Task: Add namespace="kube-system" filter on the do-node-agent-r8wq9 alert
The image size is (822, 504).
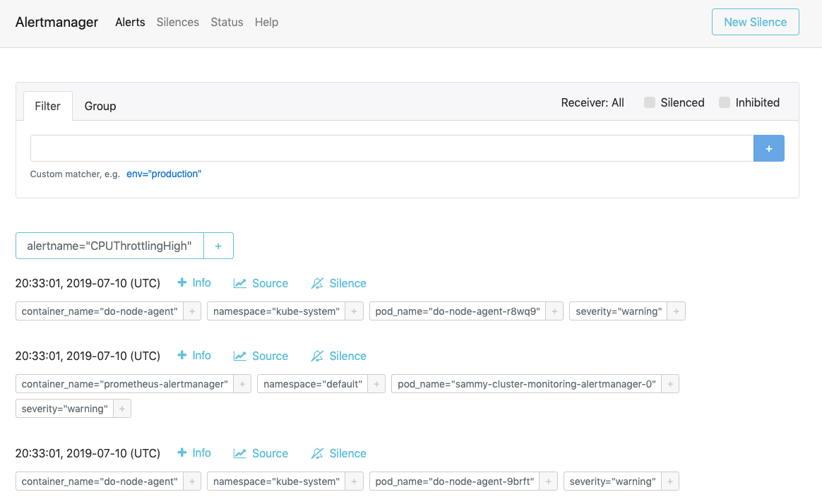Action: point(354,311)
